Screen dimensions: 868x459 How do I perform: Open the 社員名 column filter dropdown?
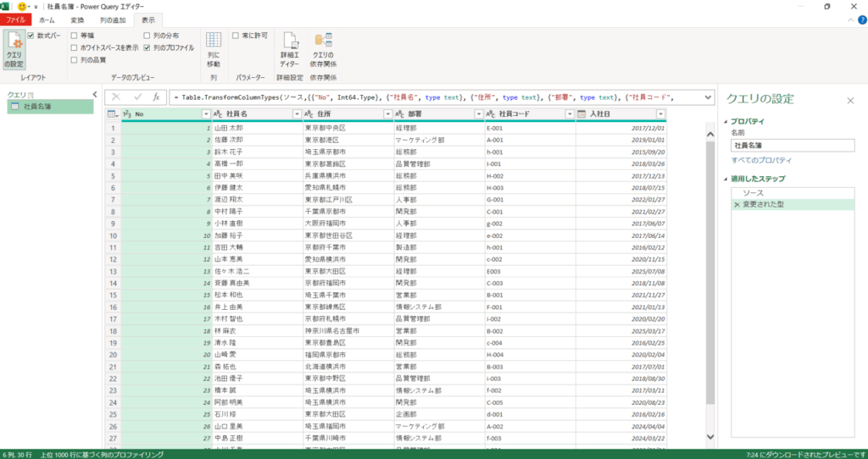(x=296, y=113)
